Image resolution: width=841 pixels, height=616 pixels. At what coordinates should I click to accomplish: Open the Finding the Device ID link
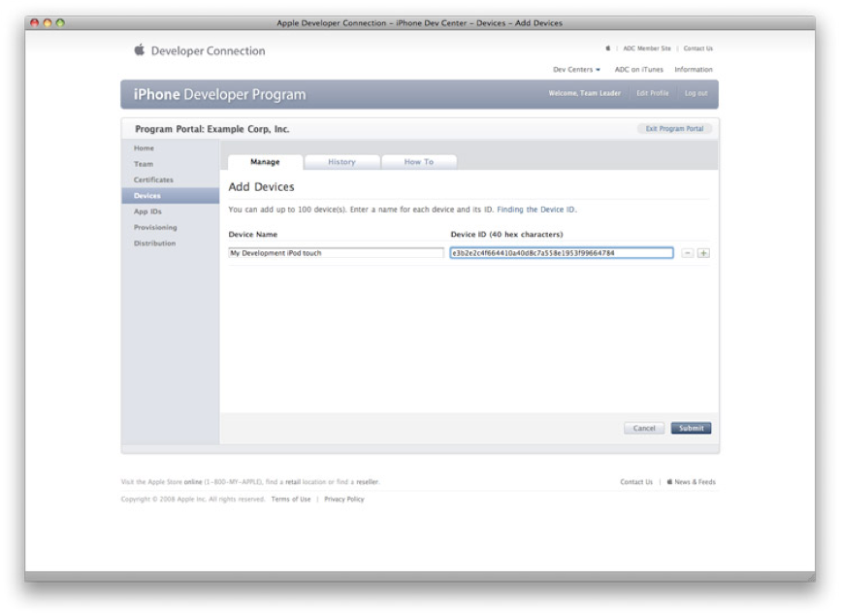pos(535,210)
